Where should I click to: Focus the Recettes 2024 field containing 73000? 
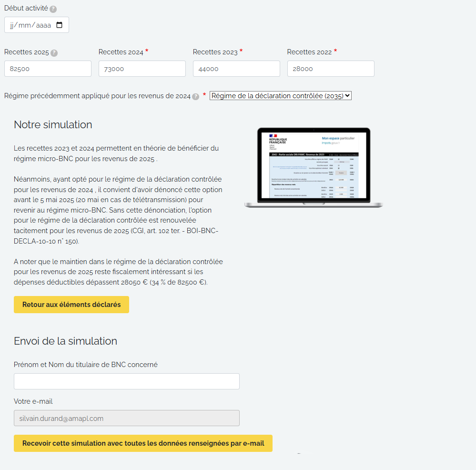[142, 69]
